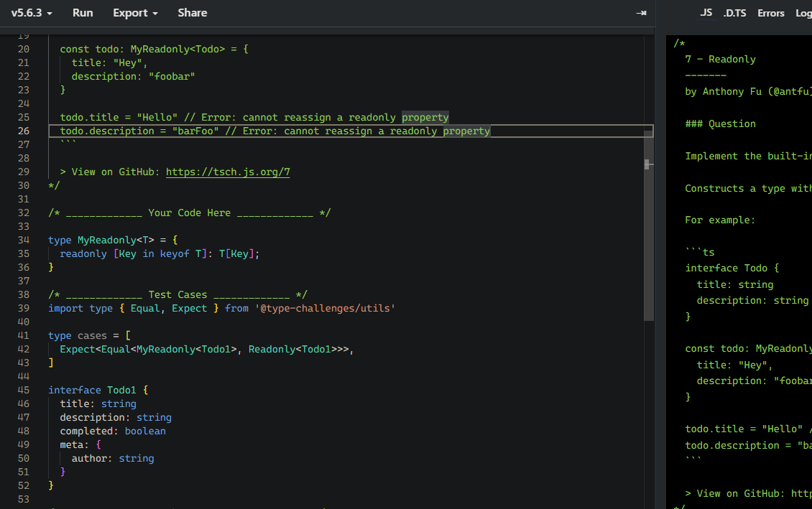
Task: Place cursor on todo.description line 26
Action: (x=108, y=131)
